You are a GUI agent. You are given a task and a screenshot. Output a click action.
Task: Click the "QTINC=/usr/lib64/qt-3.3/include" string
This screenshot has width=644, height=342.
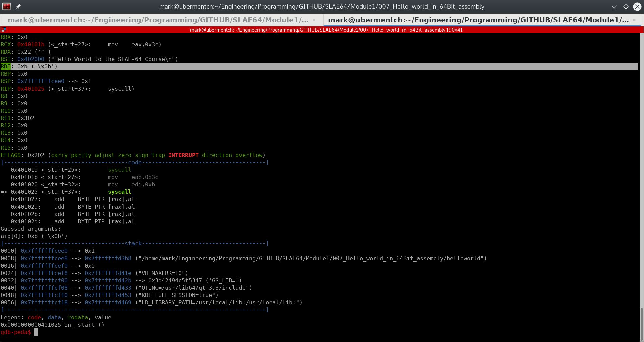194,288
